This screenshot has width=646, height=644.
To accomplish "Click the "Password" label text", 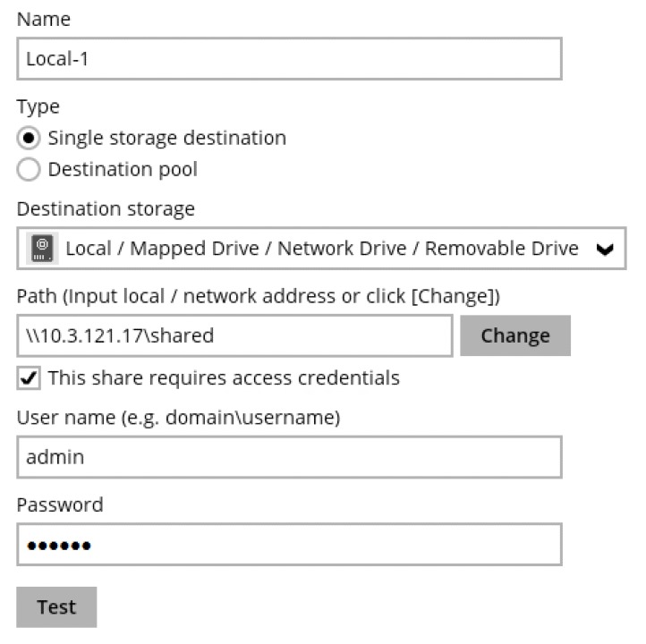I will click(60, 504).
